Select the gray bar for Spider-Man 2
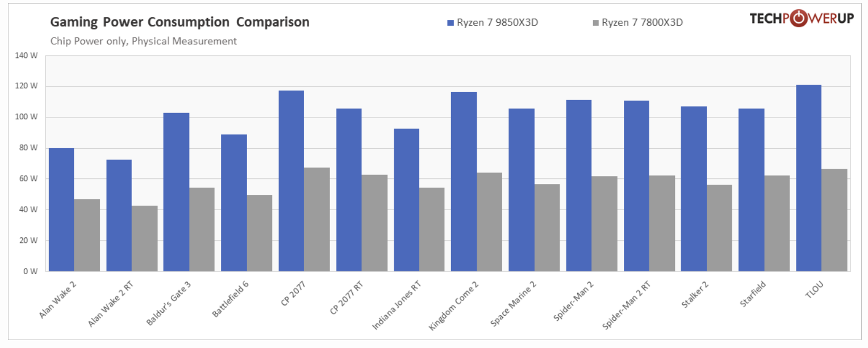Screen dimensions: 868x348 (604, 224)
